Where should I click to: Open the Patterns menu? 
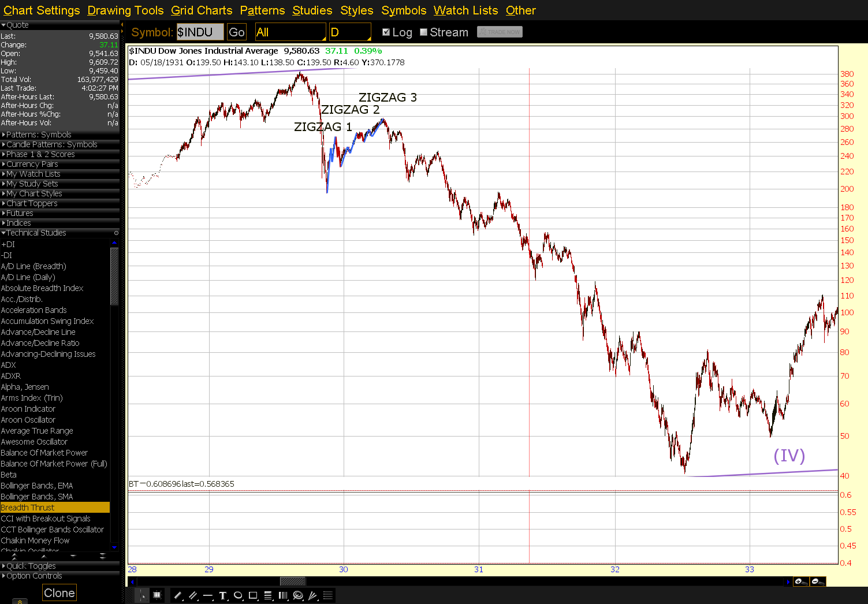coord(262,10)
